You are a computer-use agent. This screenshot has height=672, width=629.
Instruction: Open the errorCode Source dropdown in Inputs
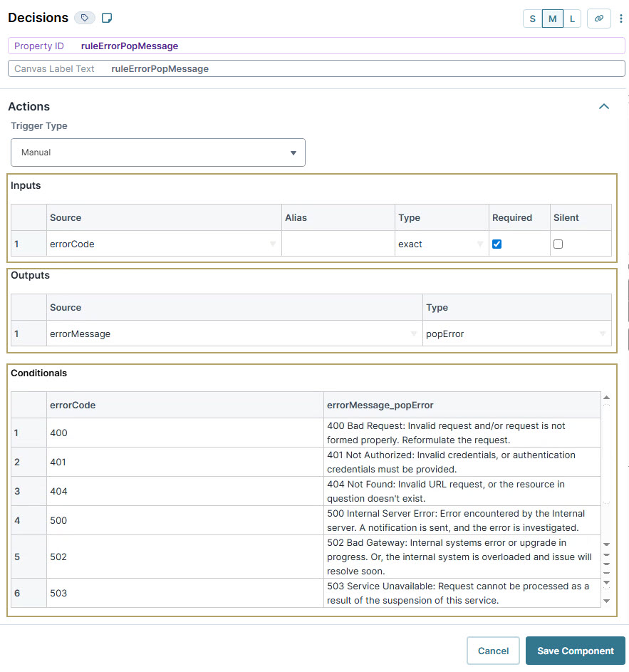pyautogui.click(x=271, y=244)
